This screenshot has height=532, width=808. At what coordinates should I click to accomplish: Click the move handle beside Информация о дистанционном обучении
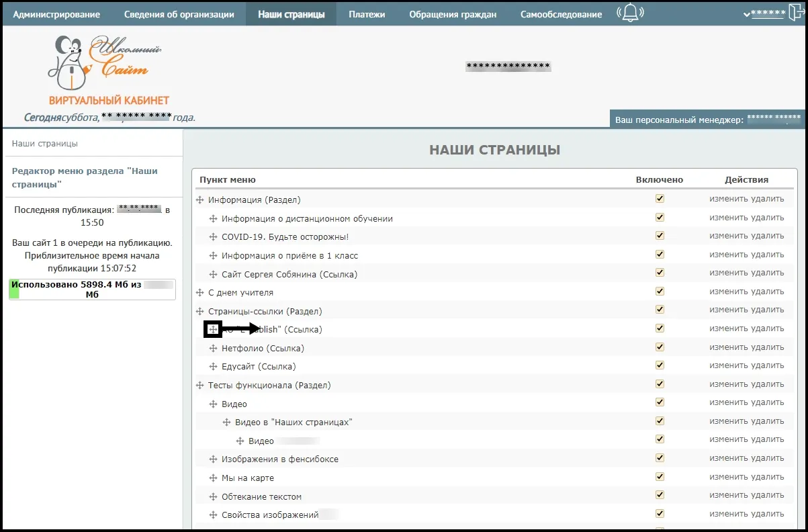[x=213, y=219]
